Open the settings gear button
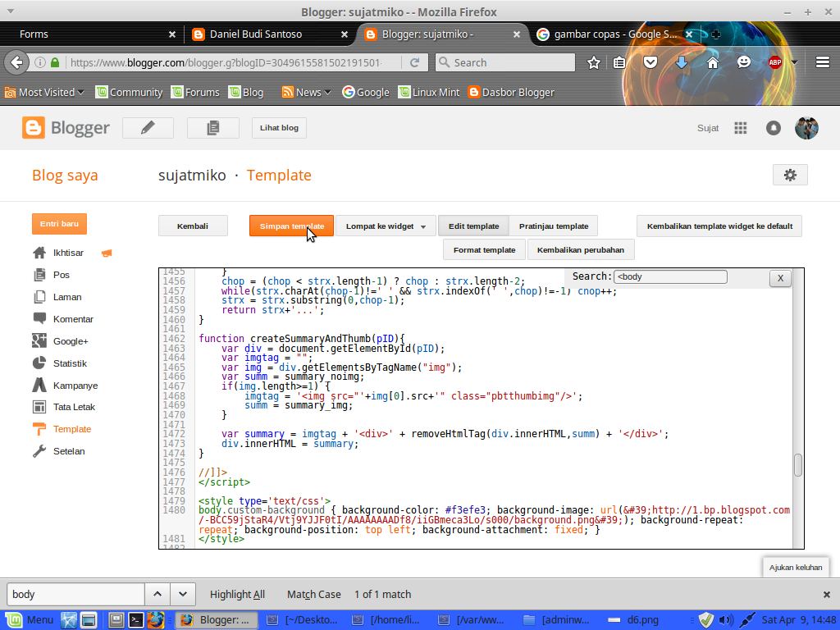The height and width of the screenshot is (630, 840). coord(790,176)
